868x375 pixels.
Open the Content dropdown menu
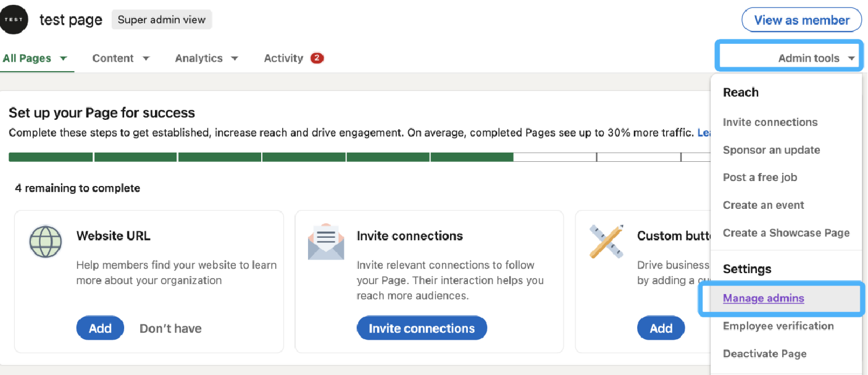pos(120,58)
